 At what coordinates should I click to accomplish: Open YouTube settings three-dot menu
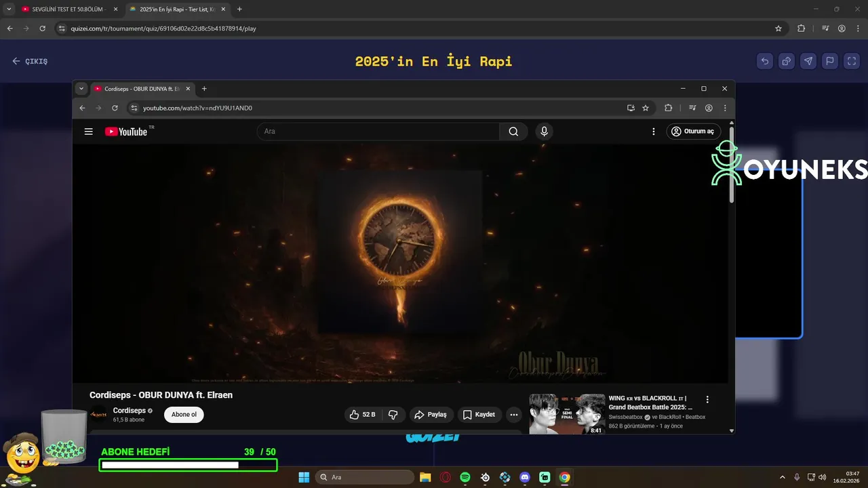click(654, 131)
